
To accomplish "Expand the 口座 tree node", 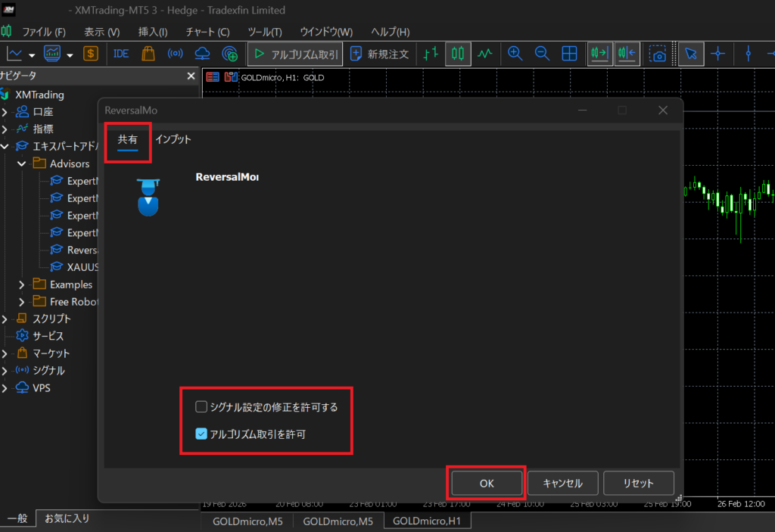I will click(x=5, y=112).
